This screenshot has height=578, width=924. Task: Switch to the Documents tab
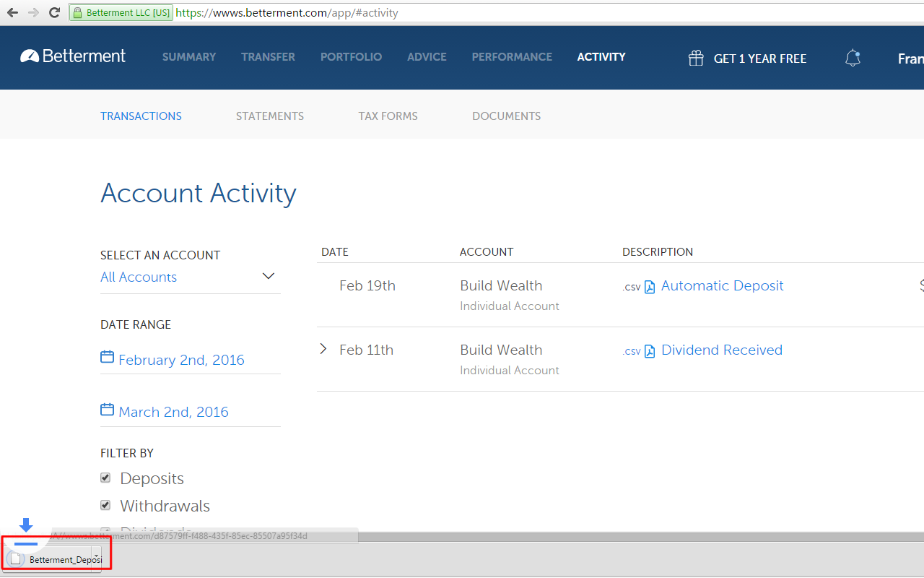(x=507, y=116)
